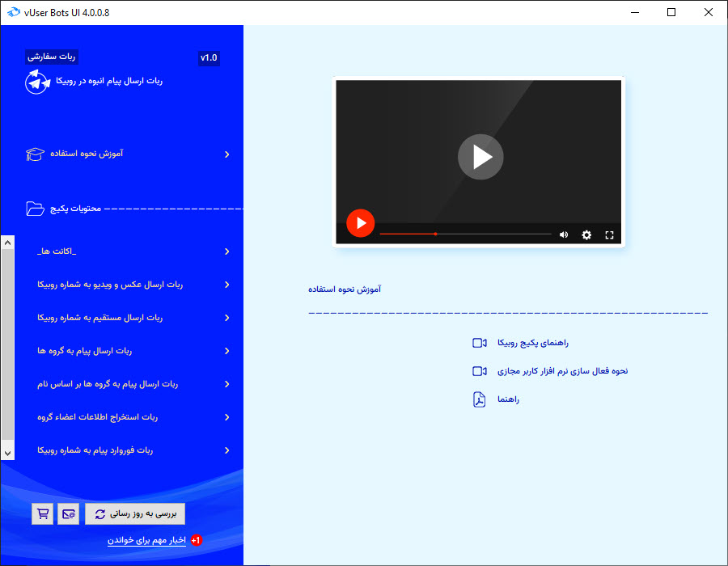This screenshot has width=728, height=566.
Task: Expand chevron for ربات ارسال عکس و ویدیو
Action: coord(227,285)
